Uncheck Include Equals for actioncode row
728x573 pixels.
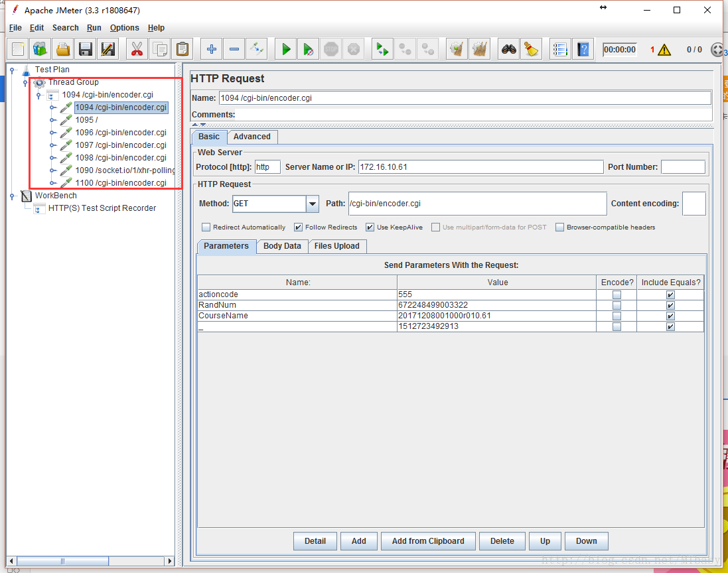670,294
